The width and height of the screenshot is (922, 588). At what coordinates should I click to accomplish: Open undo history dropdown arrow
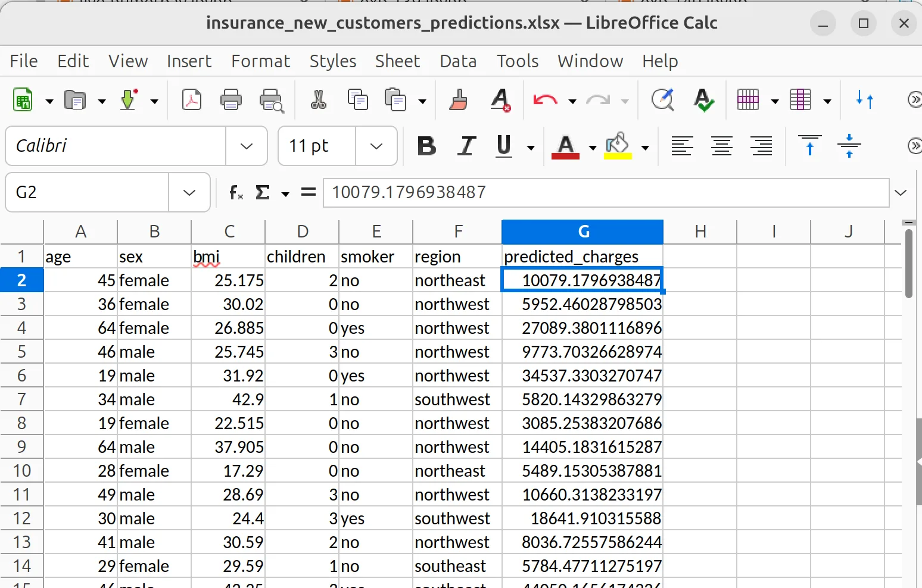(572, 101)
